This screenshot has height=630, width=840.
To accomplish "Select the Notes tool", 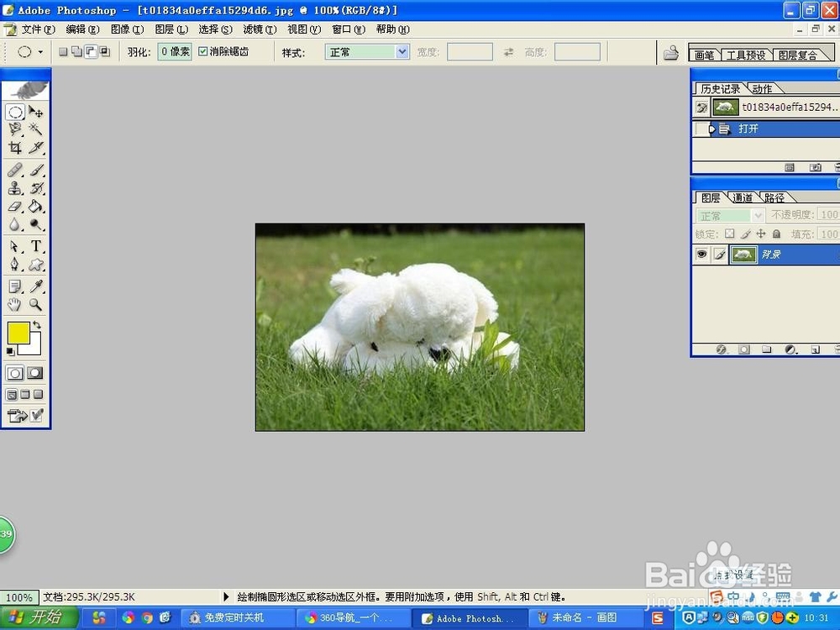I will tap(15, 286).
